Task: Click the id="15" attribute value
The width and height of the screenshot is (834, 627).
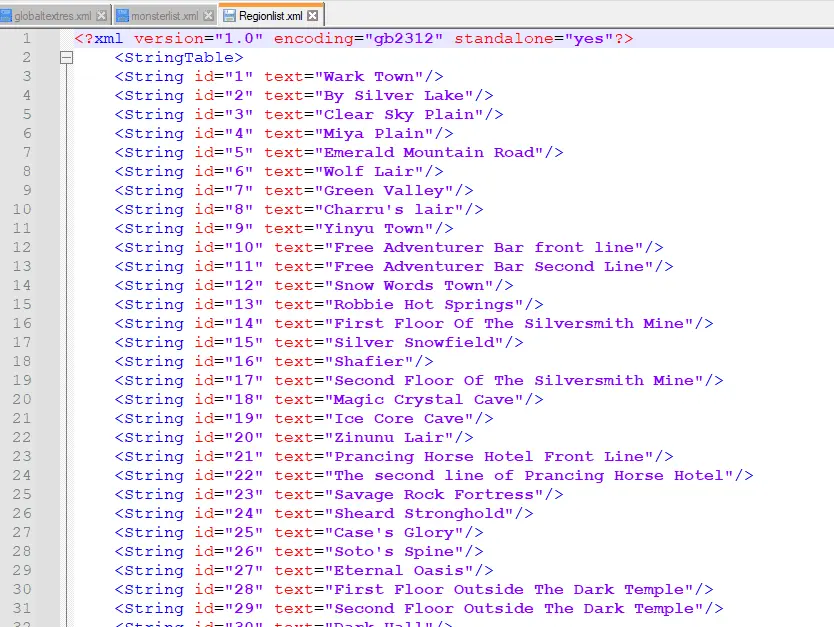Action: click(x=244, y=342)
